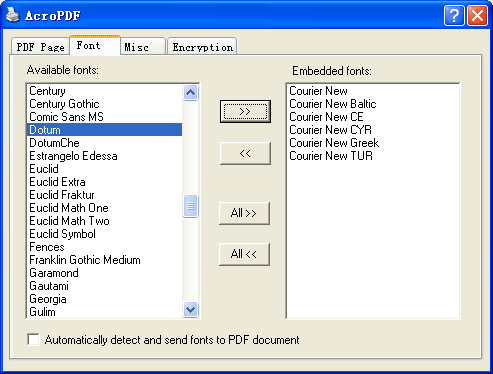Pick Courier New Greek embedded font
The height and width of the screenshot is (374, 493).
tap(373, 143)
